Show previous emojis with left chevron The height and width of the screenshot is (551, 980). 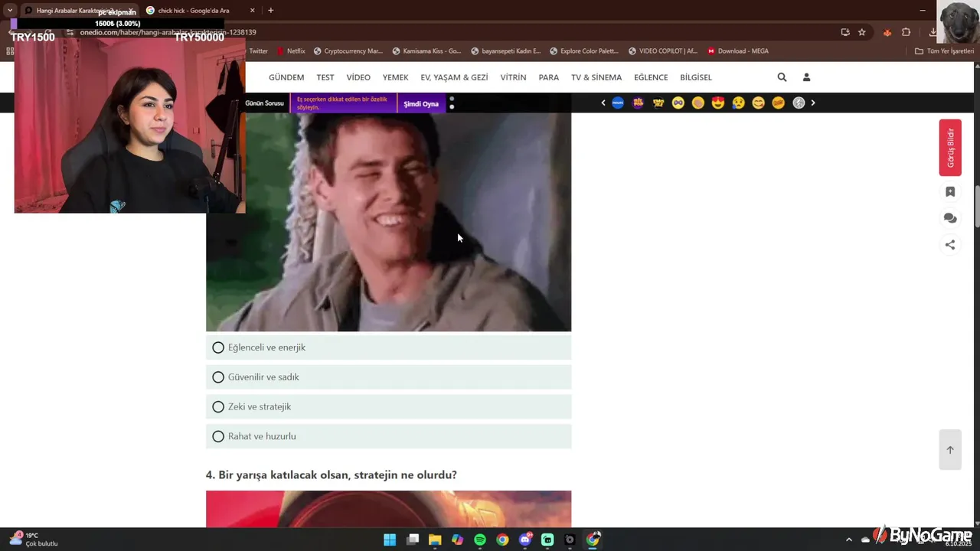click(603, 103)
